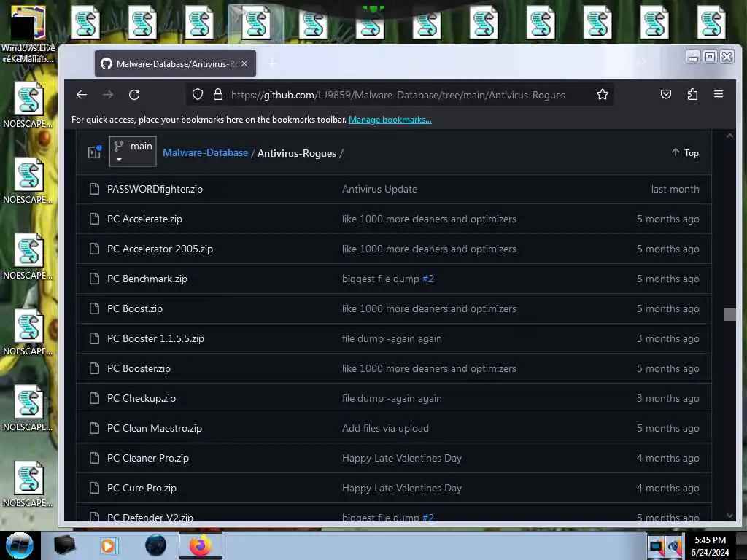This screenshot has width=747, height=560.
Task: Click the address bar URL field
Action: pyautogui.click(x=398, y=95)
